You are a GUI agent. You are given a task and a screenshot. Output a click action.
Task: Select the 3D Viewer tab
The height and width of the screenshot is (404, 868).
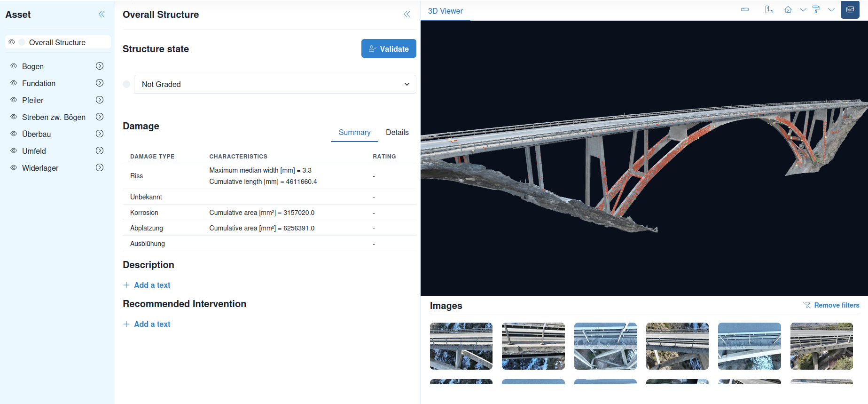point(445,11)
